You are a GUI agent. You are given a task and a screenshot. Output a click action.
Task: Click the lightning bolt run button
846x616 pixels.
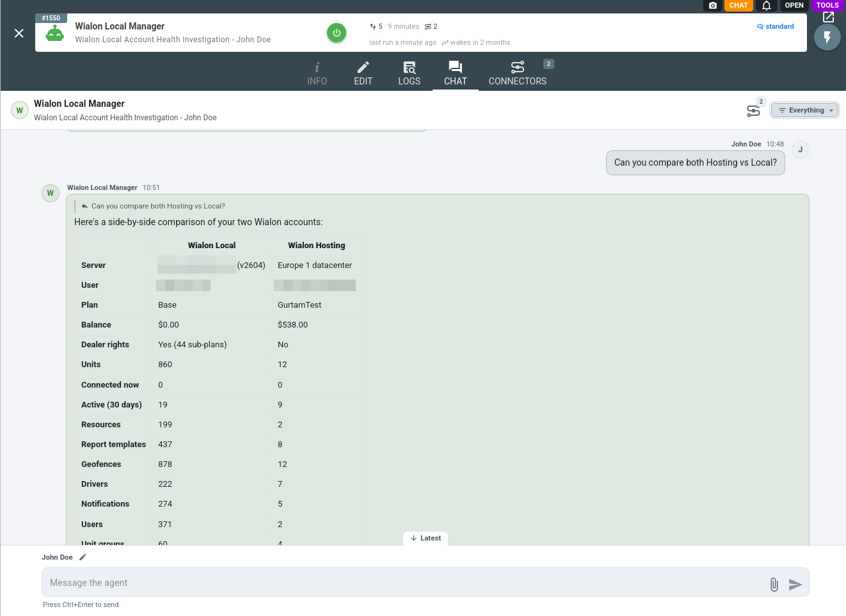point(827,37)
